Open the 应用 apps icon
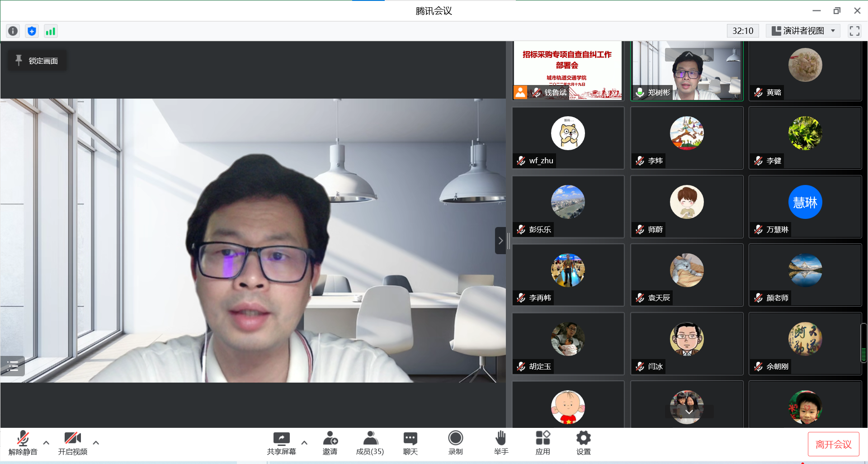This screenshot has height=464, width=868. 542,443
